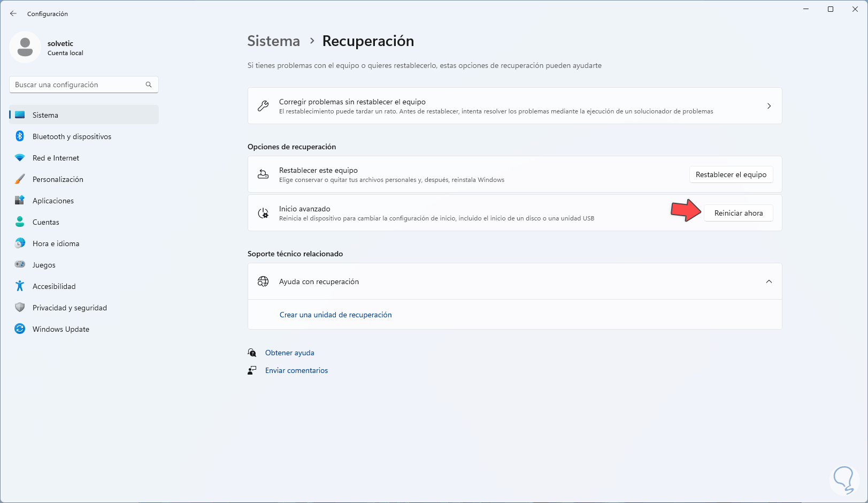Click the Restablecer este equipo icon
The width and height of the screenshot is (868, 503).
click(x=263, y=174)
